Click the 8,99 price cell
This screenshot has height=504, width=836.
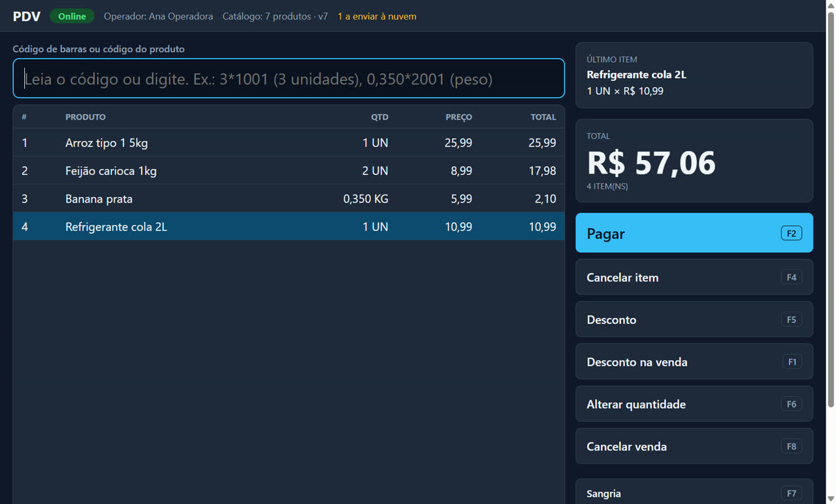tap(461, 171)
